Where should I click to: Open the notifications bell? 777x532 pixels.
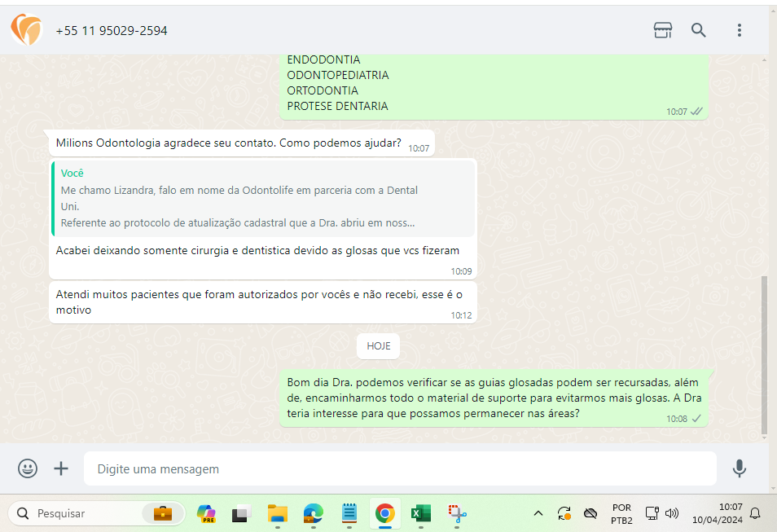755,513
